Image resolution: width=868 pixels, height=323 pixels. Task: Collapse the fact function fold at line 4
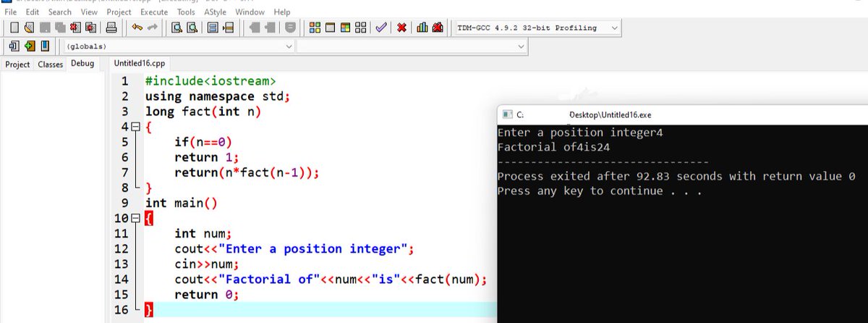[137, 126]
